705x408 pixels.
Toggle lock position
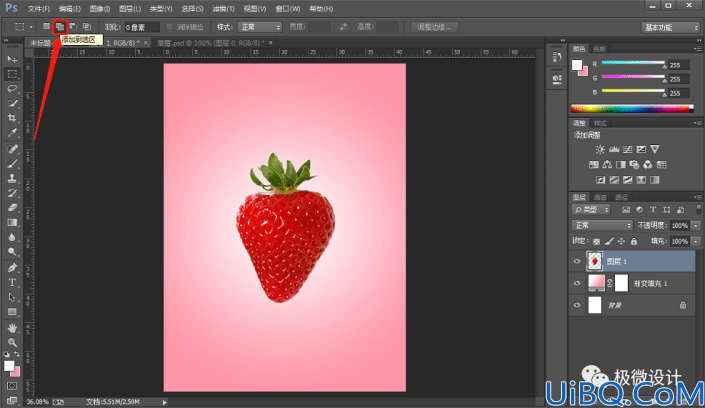pyautogui.click(x=621, y=242)
